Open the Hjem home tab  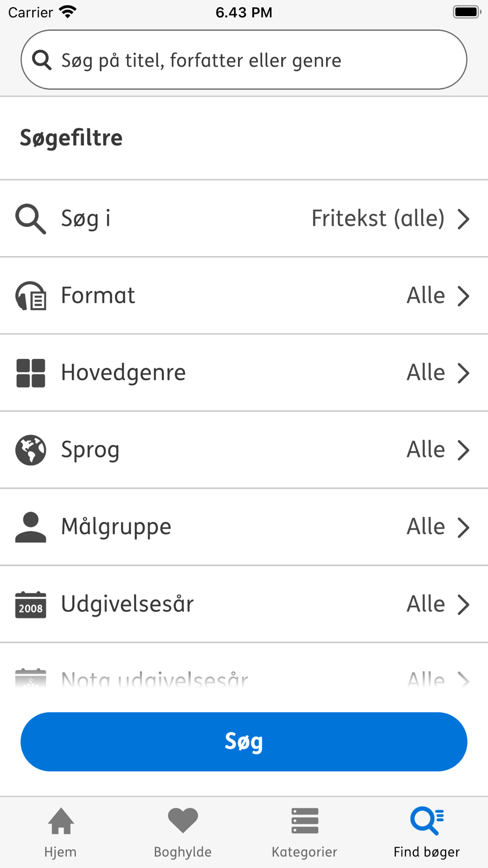click(61, 832)
